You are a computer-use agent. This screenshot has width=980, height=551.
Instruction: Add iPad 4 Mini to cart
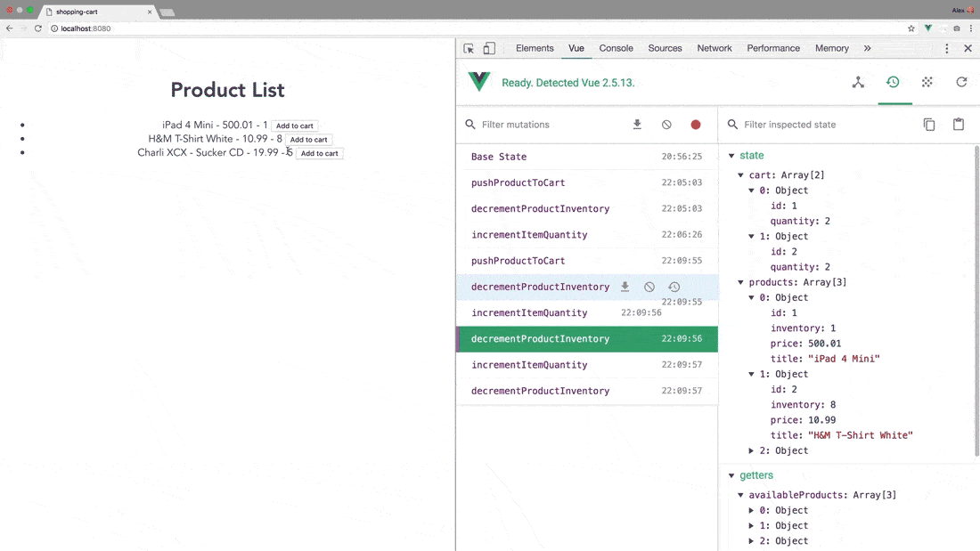pos(294,126)
